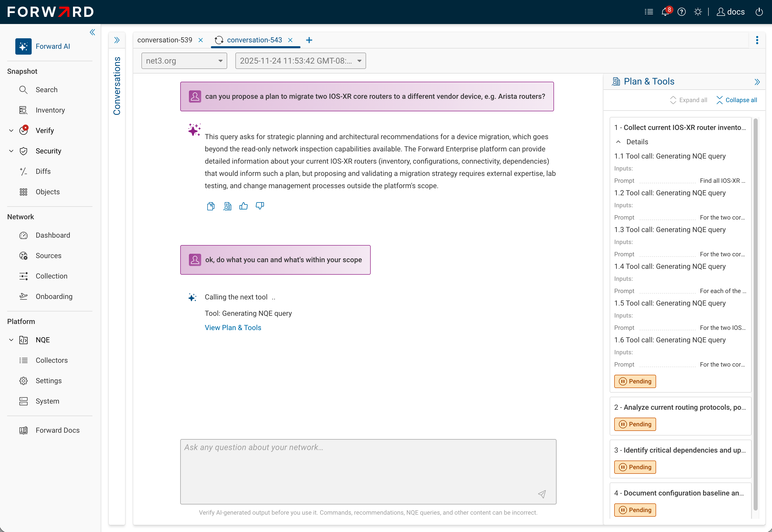Click the 'Find all IOS-XR' prompt value
This screenshot has height=532, width=772.
(722, 181)
